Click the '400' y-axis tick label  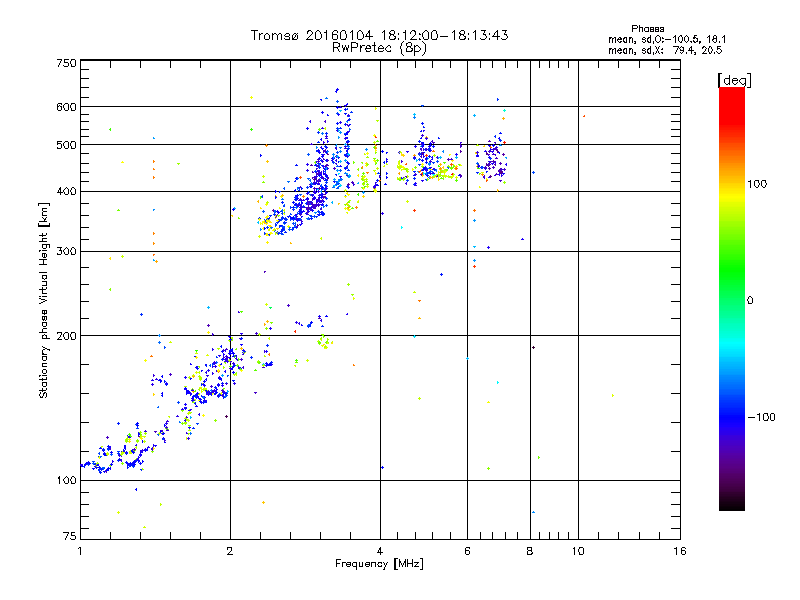point(66,192)
